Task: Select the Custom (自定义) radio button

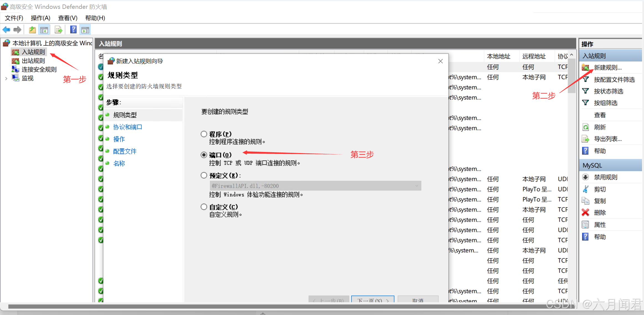Action: click(x=204, y=207)
